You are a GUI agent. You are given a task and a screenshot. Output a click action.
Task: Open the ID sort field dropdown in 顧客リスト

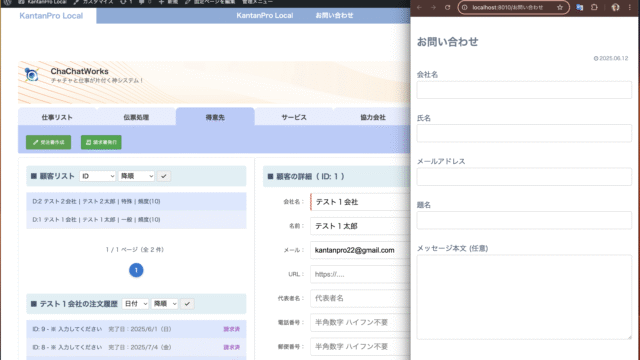(97, 176)
